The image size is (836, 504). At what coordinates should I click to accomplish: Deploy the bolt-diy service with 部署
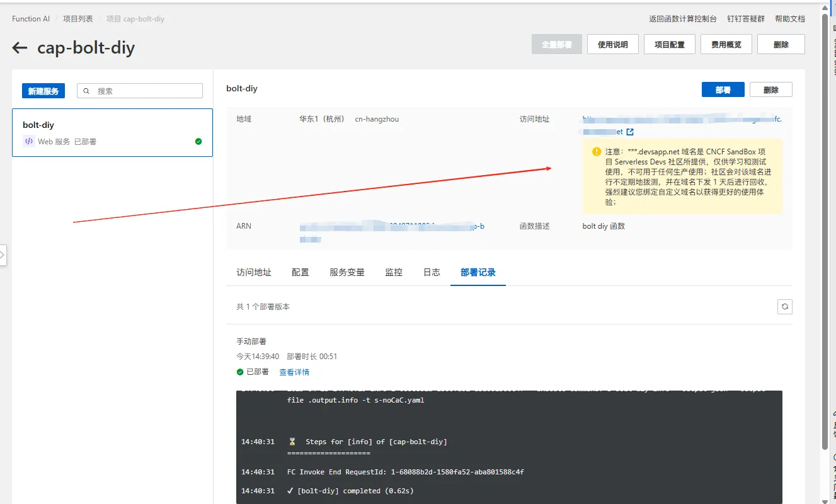tap(723, 89)
